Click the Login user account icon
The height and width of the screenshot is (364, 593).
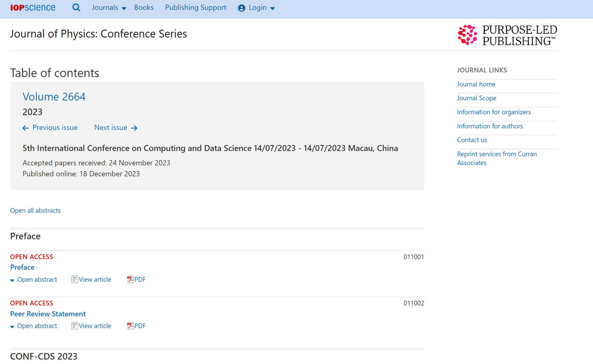tap(241, 8)
